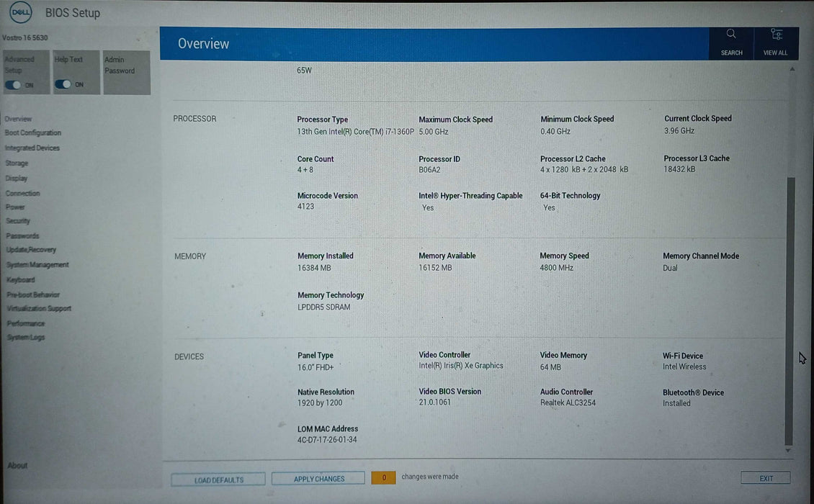Click the Current Clock Speed 3.96 GHz value
The image size is (814, 504).
click(679, 131)
